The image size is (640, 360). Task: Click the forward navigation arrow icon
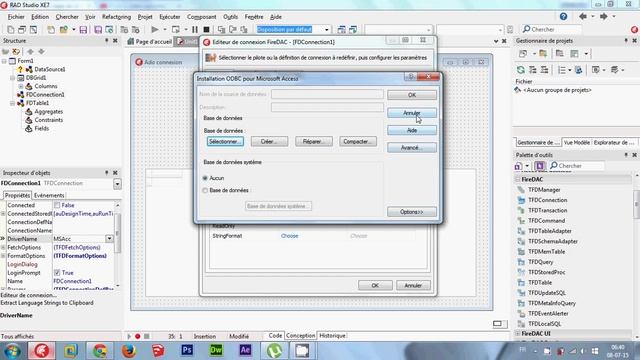pos(603,16)
